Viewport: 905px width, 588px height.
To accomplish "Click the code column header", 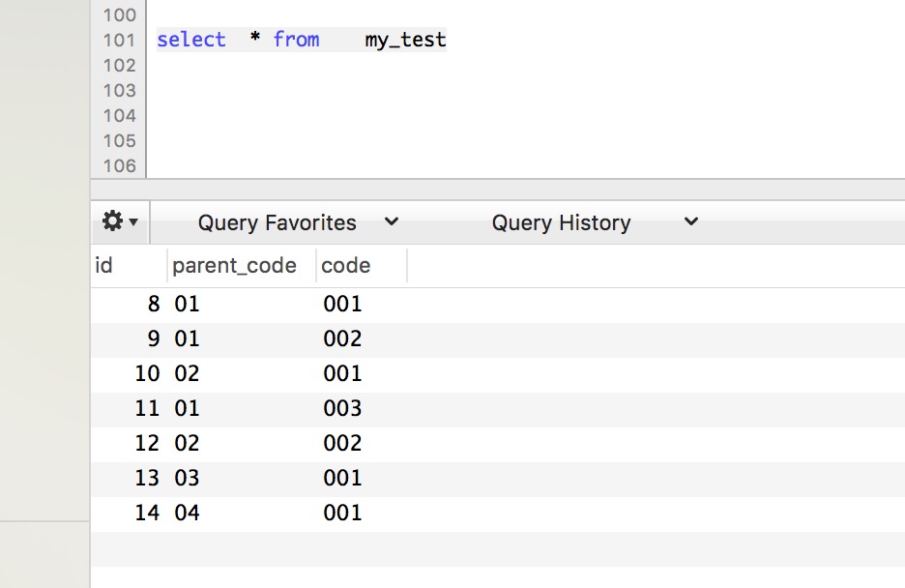I will [x=362, y=265].
